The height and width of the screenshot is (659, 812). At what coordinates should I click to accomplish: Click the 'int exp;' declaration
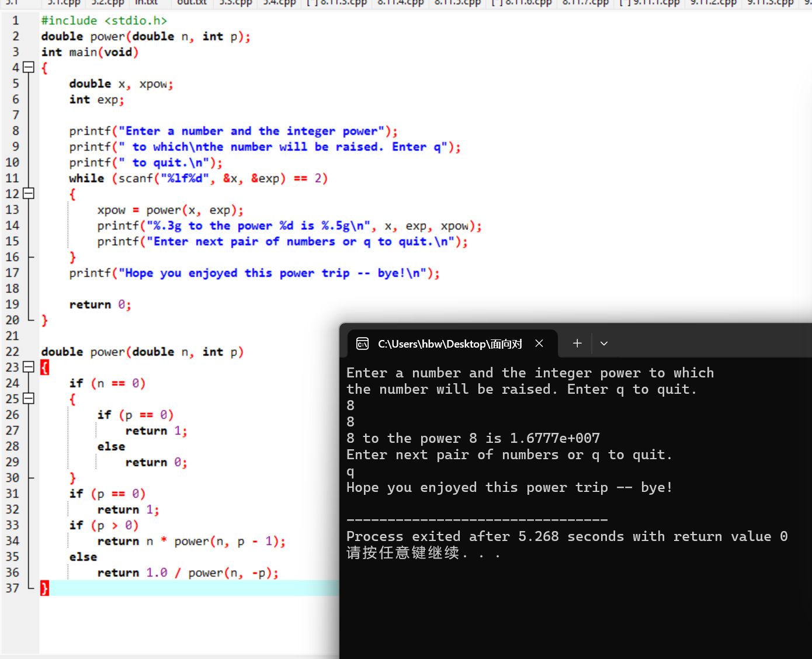click(x=96, y=99)
